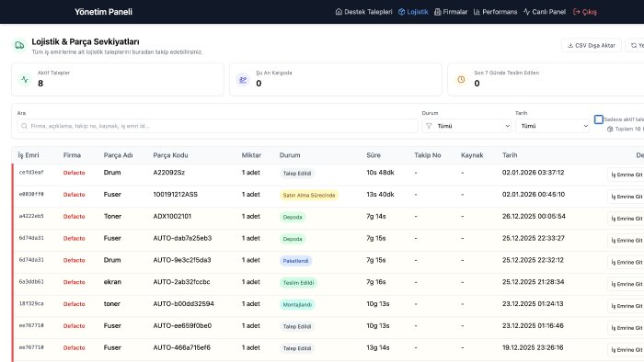Open Destek Talepleri in top navigation

364,12
